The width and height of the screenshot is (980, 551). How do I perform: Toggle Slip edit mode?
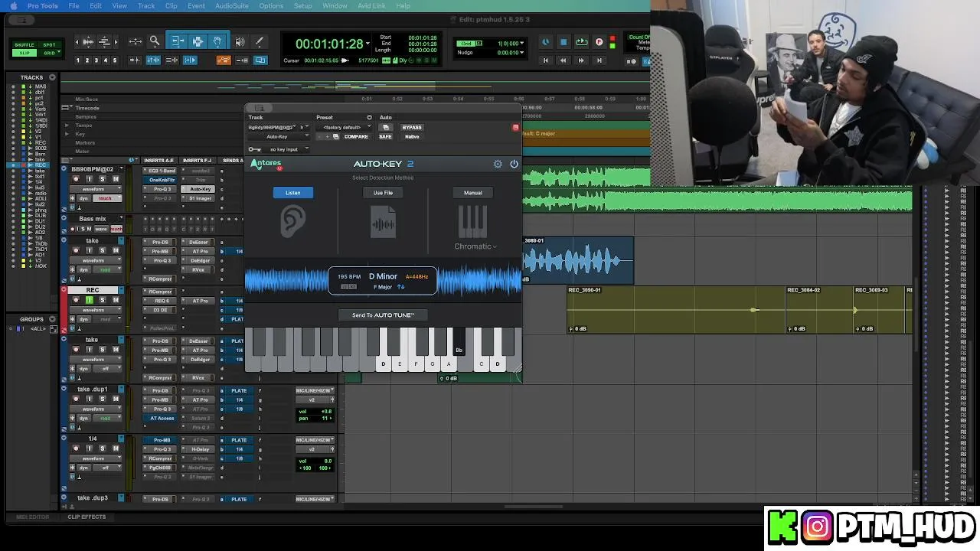[x=24, y=53]
